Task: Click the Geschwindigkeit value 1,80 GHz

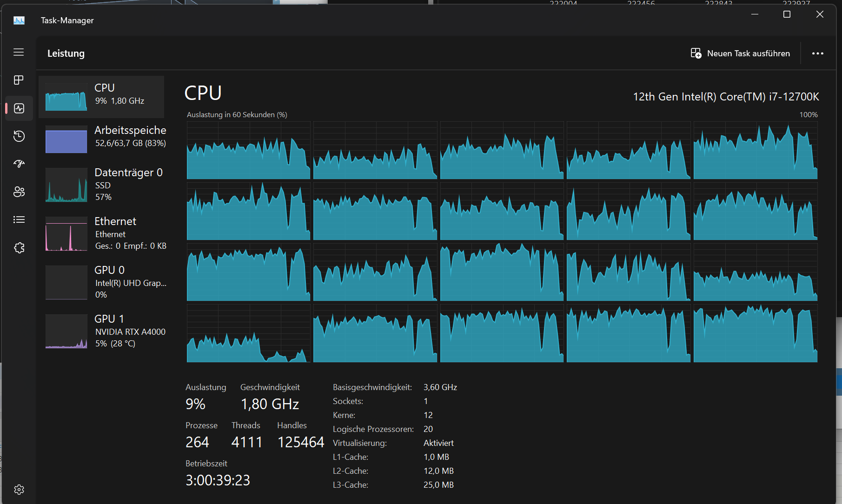Action: pyautogui.click(x=270, y=404)
